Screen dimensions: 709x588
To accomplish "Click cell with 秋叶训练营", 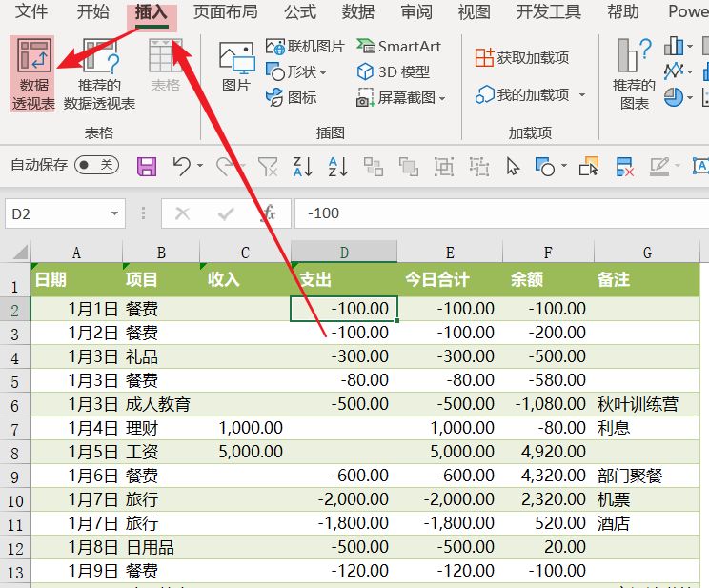I will (647, 404).
